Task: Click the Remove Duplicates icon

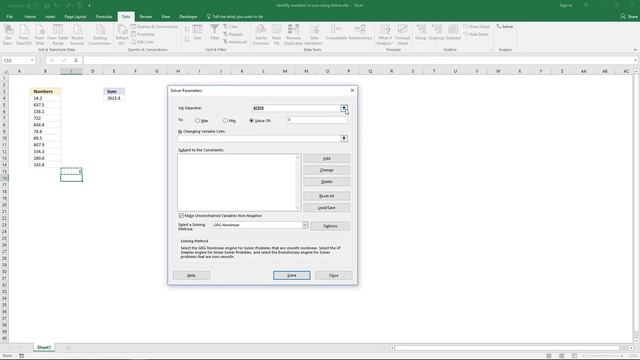Action: 293,35
